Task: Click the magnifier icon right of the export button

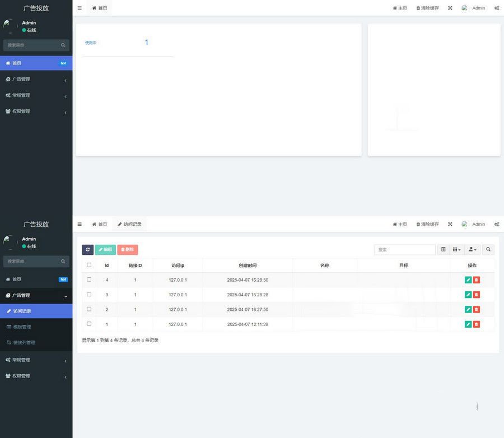Action: (488, 250)
